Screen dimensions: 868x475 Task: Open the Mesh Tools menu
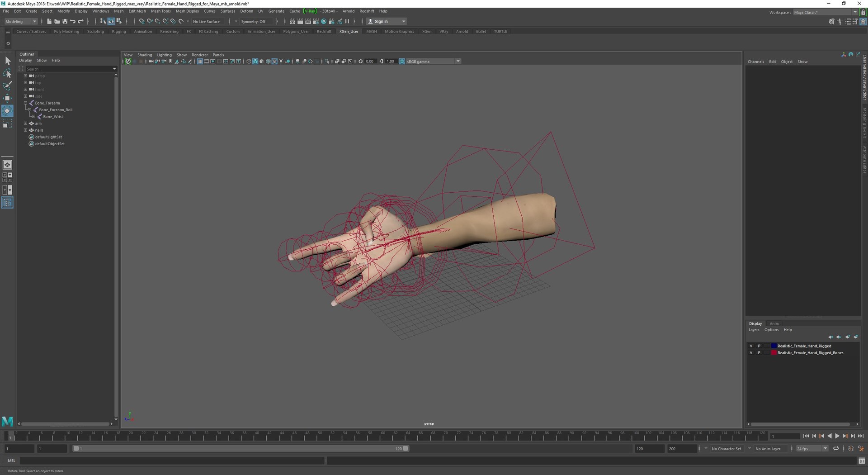point(160,11)
